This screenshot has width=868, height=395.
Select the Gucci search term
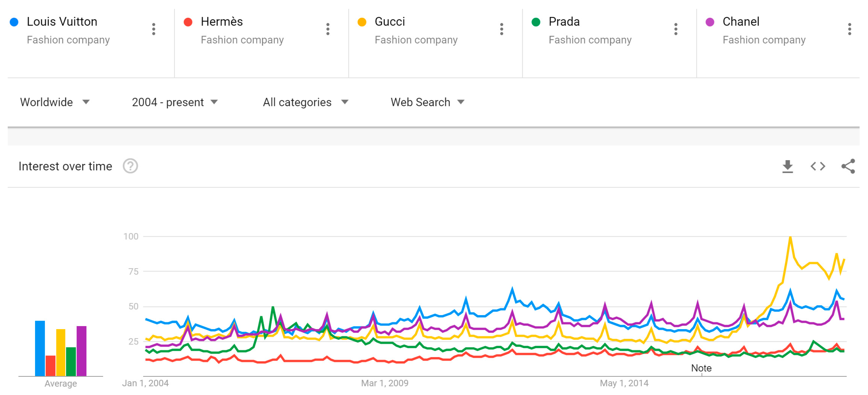pos(390,22)
